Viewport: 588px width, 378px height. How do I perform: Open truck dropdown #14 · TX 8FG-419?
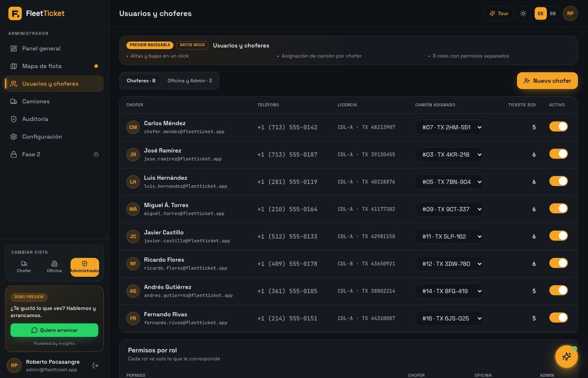click(449, 291)
